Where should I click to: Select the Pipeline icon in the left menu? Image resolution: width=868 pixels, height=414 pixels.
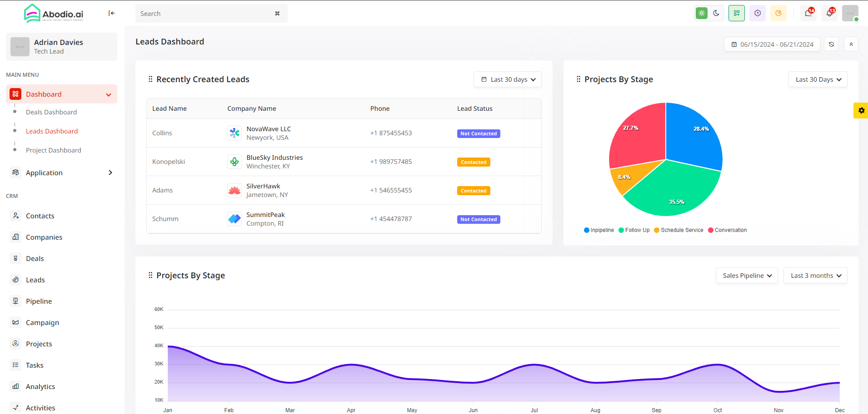[15, 301]
